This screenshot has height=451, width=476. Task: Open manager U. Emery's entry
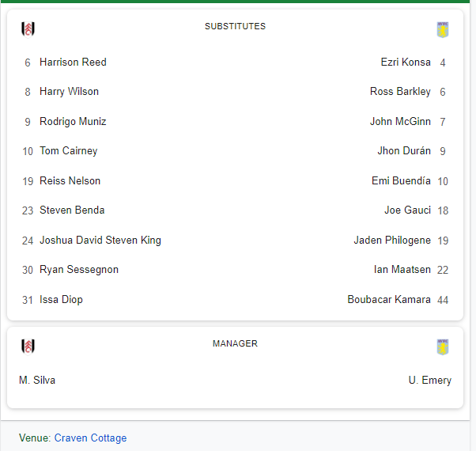(430, 381)
